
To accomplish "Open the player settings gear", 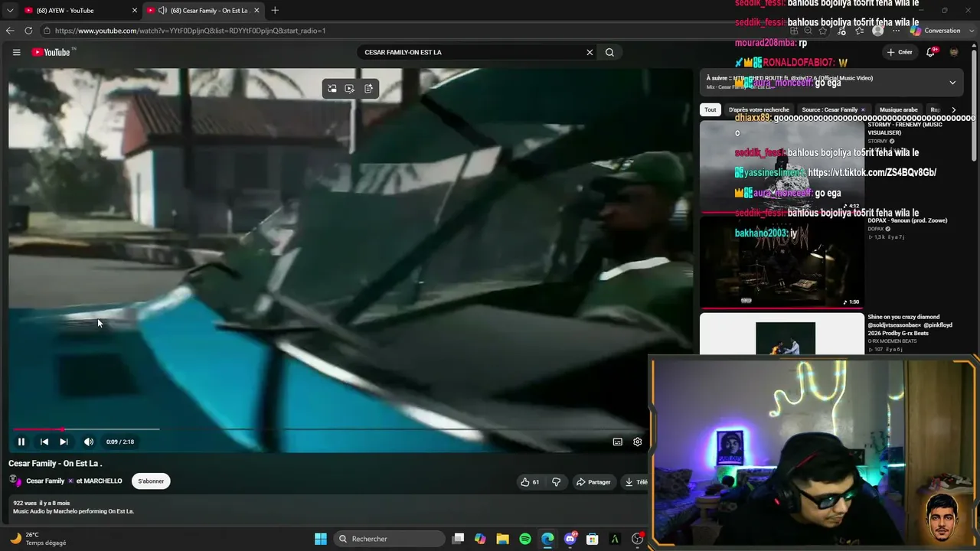I will [637, 442].
